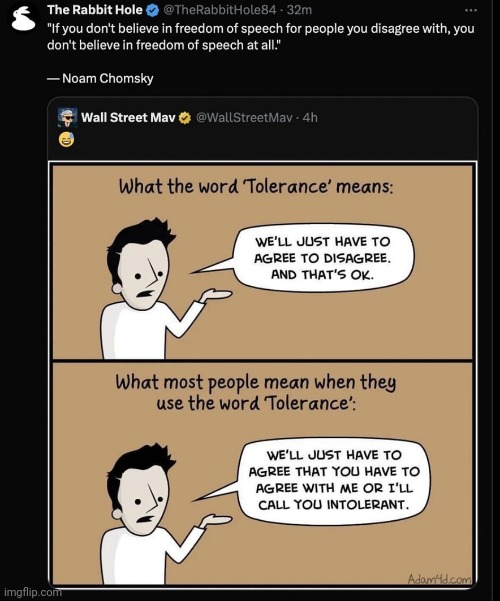
Task: Click the Adam4d.com credit on comic
Action: [x=439, y=578]
